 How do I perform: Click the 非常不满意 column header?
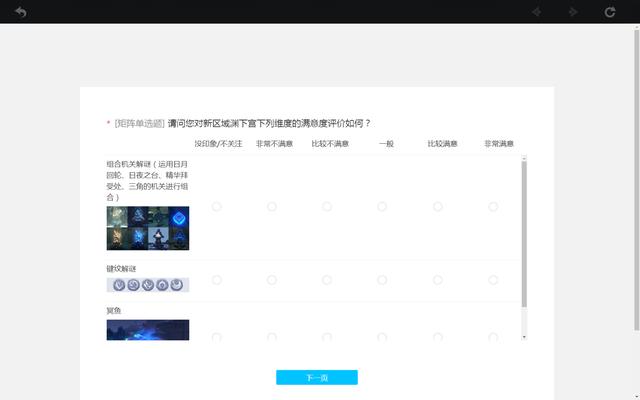point(274,144)
